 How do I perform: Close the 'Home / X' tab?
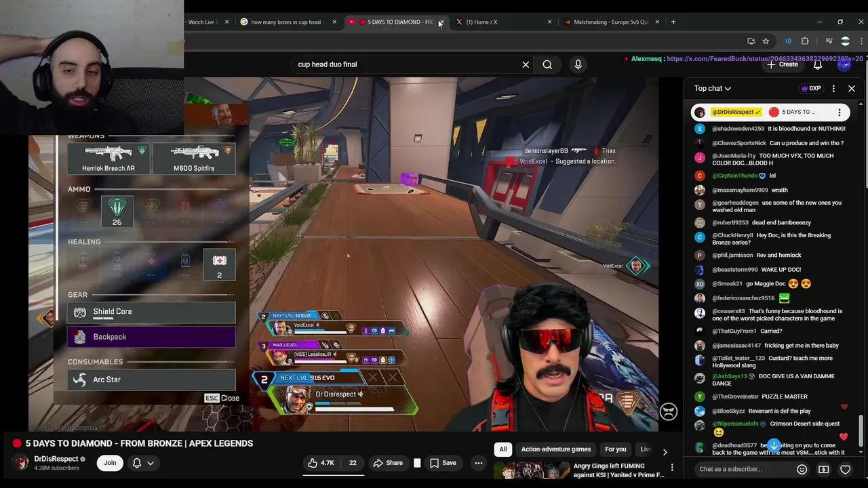[549, 22]
